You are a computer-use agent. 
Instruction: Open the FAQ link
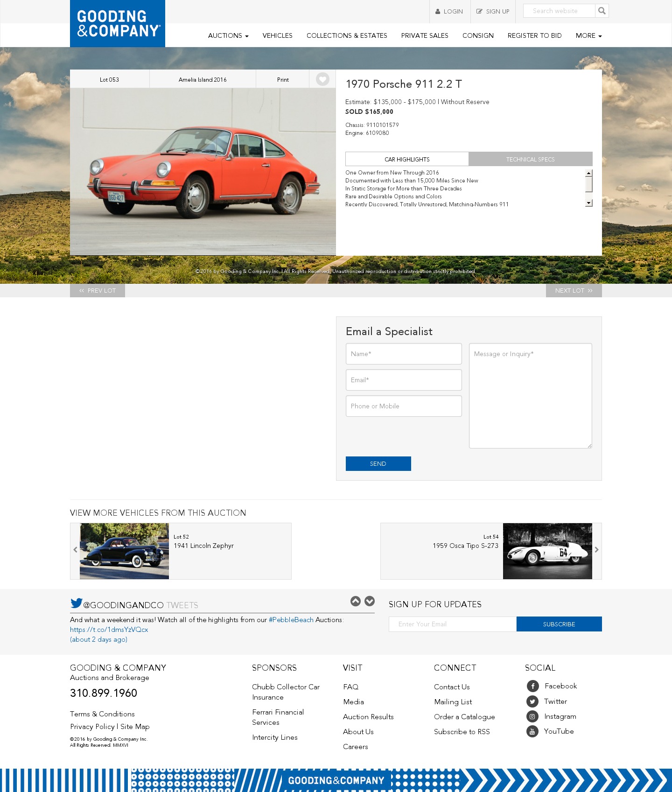[351, 687]
